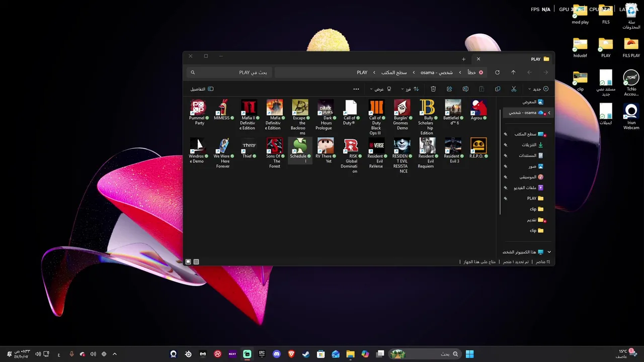Click the Share icon in Explorer toolbar
644x362 pixels.
pos(449,89)
